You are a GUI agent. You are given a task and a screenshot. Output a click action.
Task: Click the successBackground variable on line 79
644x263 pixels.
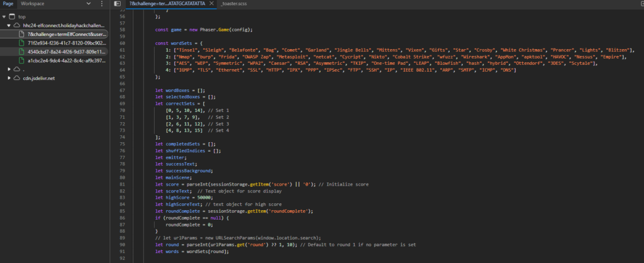[x=189, y=171]
